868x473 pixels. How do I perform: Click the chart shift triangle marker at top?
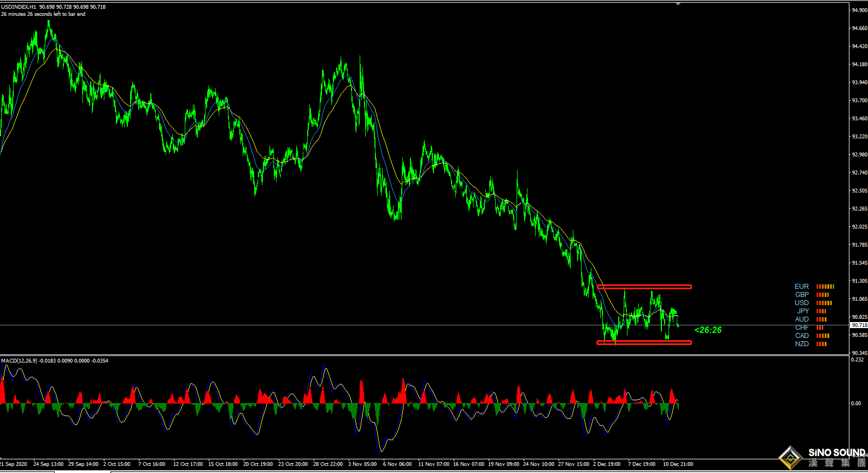(678, 4)
